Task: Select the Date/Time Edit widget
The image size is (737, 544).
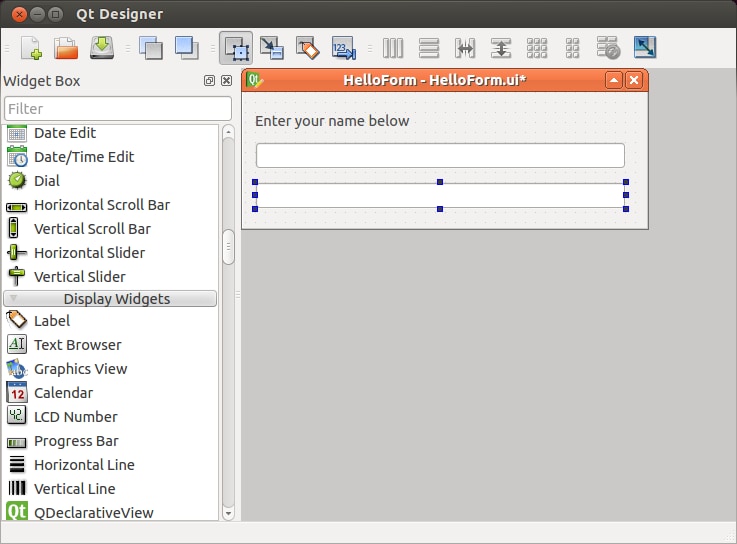Action: pyautogui.click(x=110, y=157)
